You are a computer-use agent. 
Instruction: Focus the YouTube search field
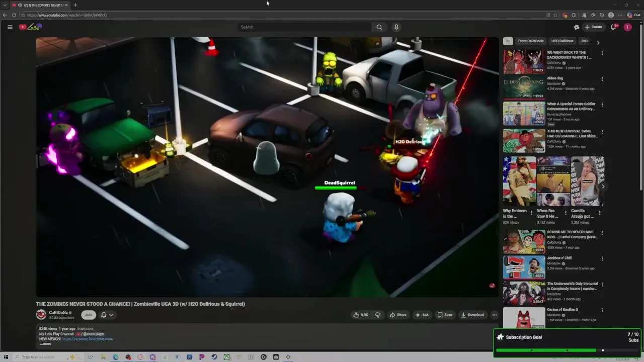[304, 27]
